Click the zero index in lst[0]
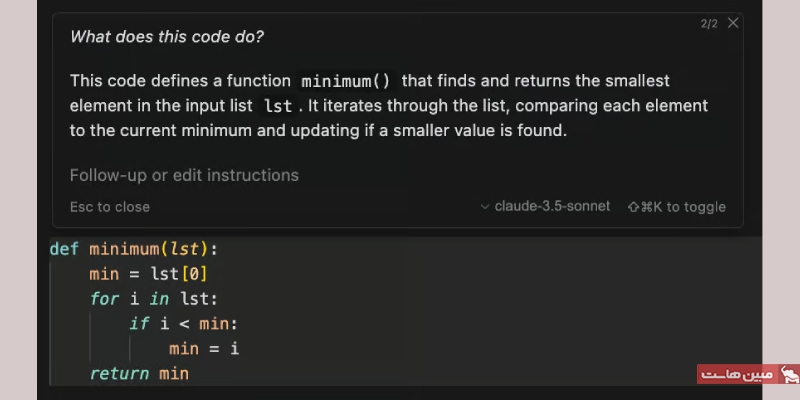This screenshot has height=400, width=800. click(x=194, y=274)
